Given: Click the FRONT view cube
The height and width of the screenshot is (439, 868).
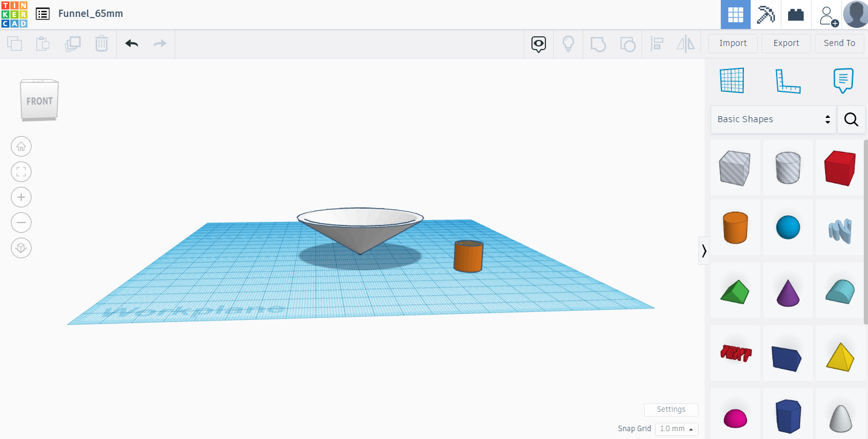Looking at the screenshot, I should [40, 100].
